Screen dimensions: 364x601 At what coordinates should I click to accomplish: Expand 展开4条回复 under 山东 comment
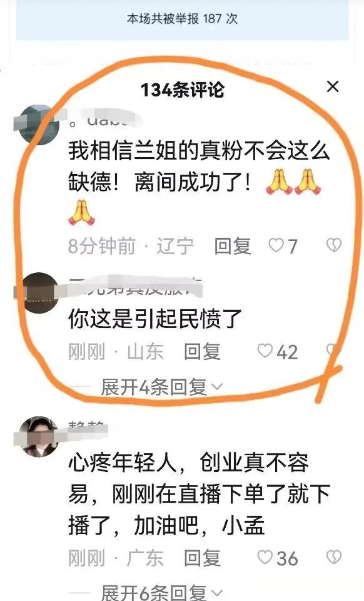(x=161, y=387)
